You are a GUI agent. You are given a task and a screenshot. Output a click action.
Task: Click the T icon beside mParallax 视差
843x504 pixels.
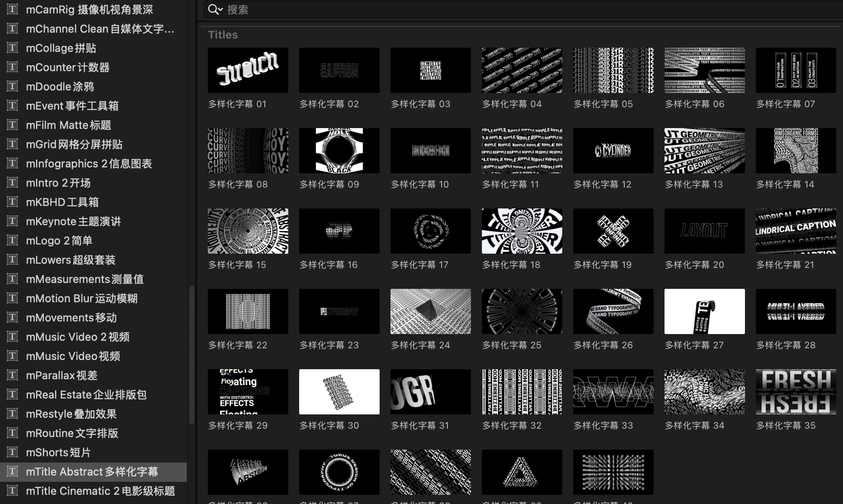(13, 375)
